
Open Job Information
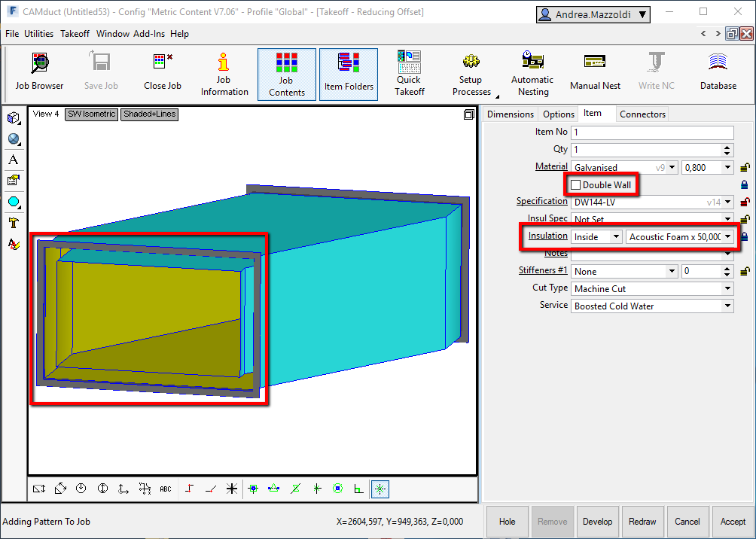224,73
